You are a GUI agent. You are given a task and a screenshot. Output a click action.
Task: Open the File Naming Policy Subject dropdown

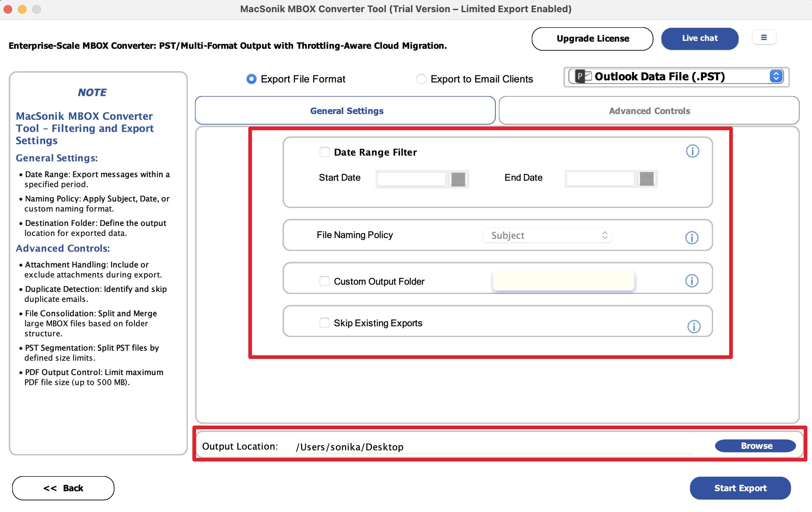(547, 235)
